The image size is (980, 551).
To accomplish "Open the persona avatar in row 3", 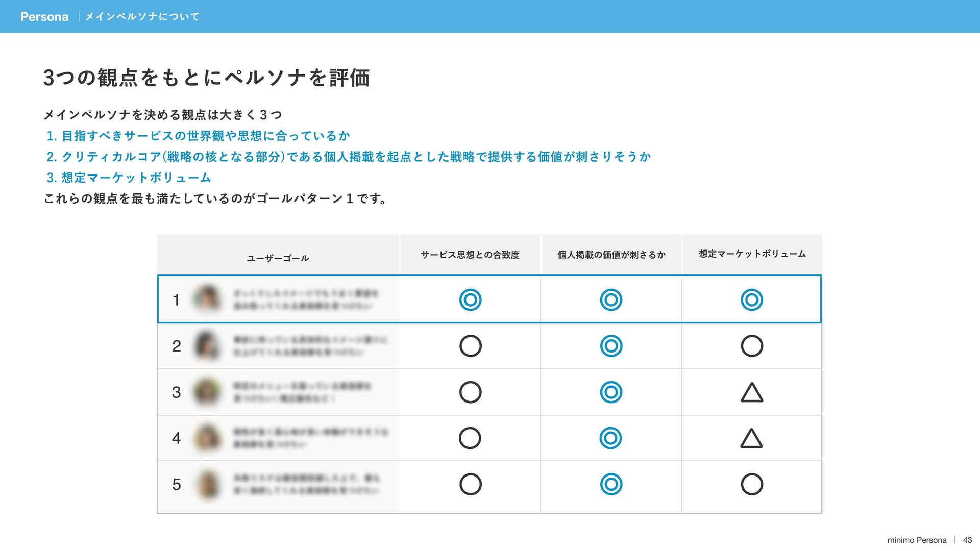I will click(207, 392).
